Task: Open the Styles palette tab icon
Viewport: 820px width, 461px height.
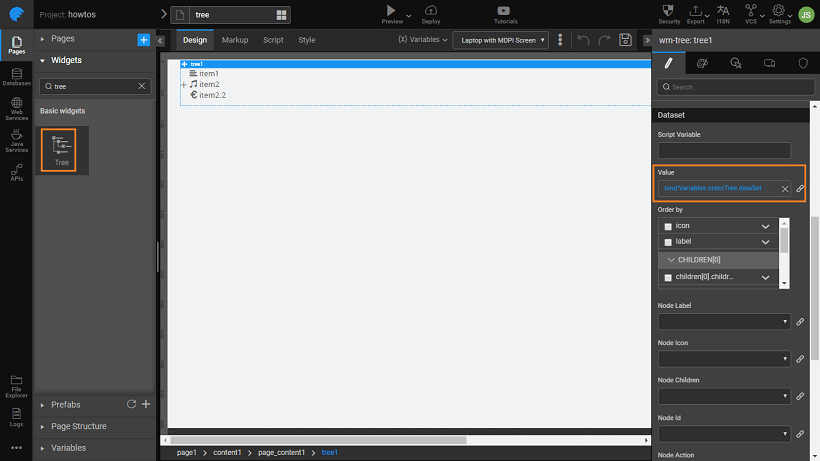Action: [701, 63]
